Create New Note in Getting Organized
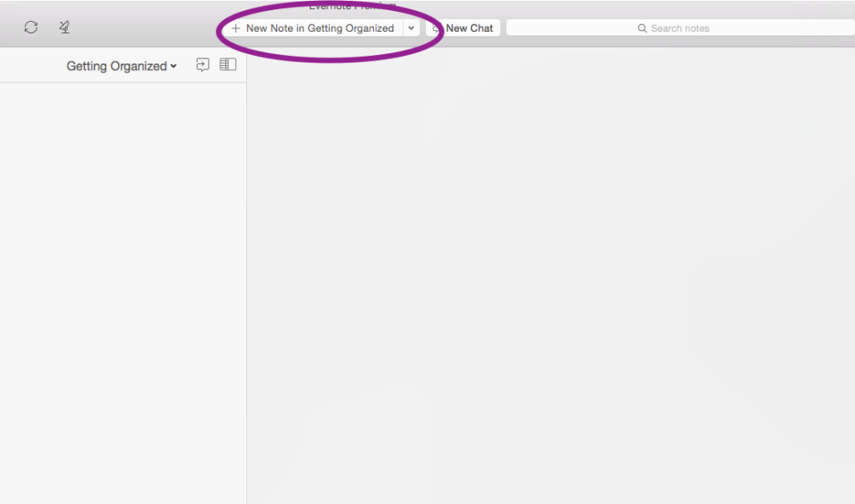 click(x=313, y=28)
